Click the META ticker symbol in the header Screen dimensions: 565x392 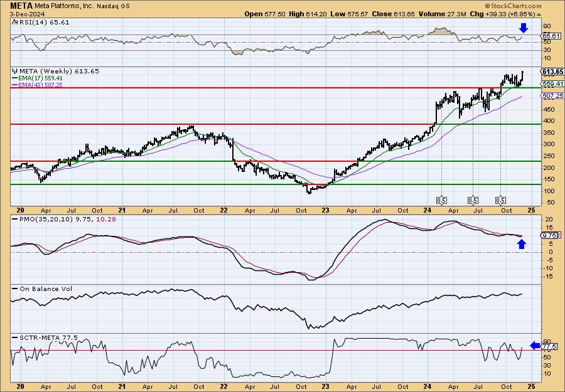click(21, 6)
